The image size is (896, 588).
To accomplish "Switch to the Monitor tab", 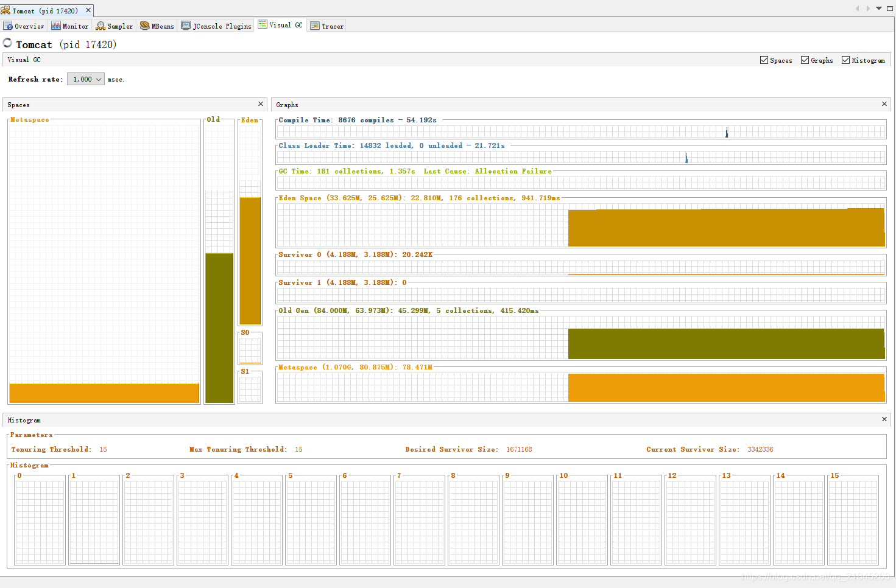I will (70, 26).
